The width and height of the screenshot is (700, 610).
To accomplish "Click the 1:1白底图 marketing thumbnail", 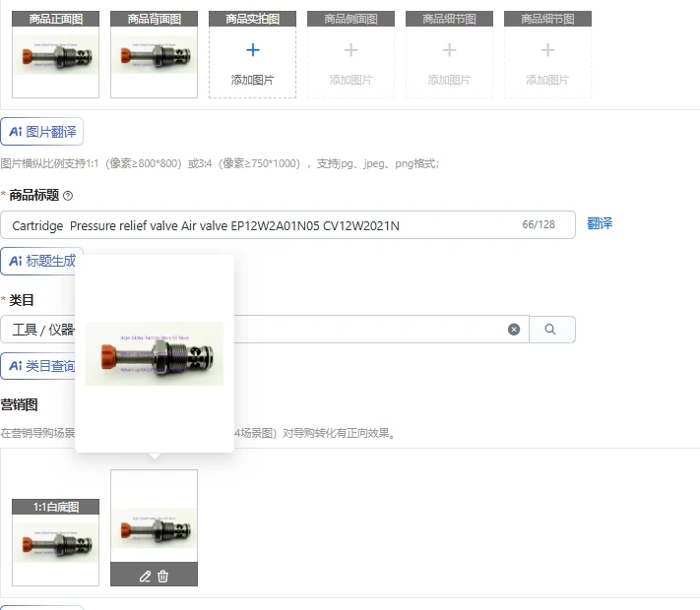I will coord(55,542).
